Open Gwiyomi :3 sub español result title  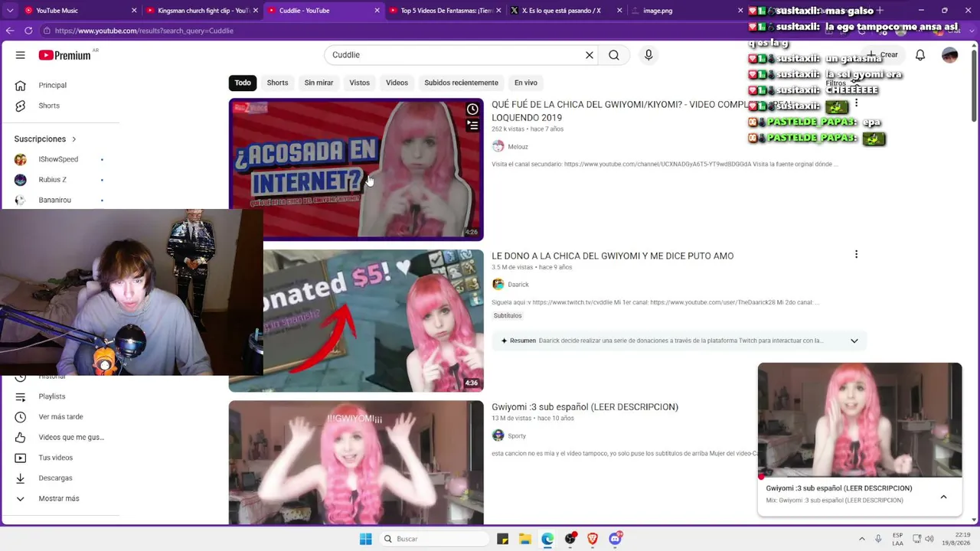coord(585,407)
